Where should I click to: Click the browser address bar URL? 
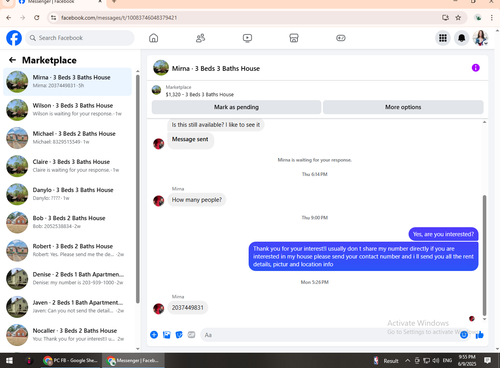coord(119,18)
